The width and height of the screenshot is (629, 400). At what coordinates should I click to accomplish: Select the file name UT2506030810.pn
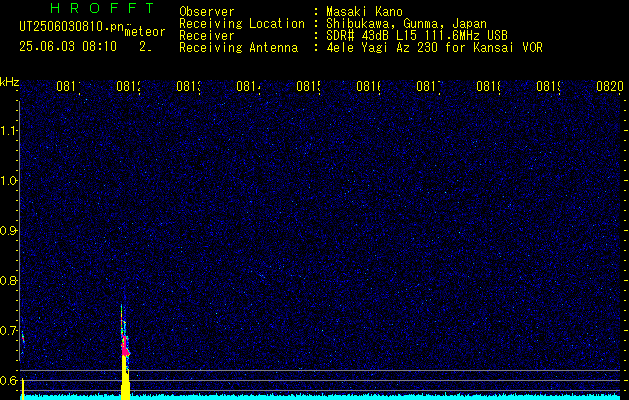(72, 26)
